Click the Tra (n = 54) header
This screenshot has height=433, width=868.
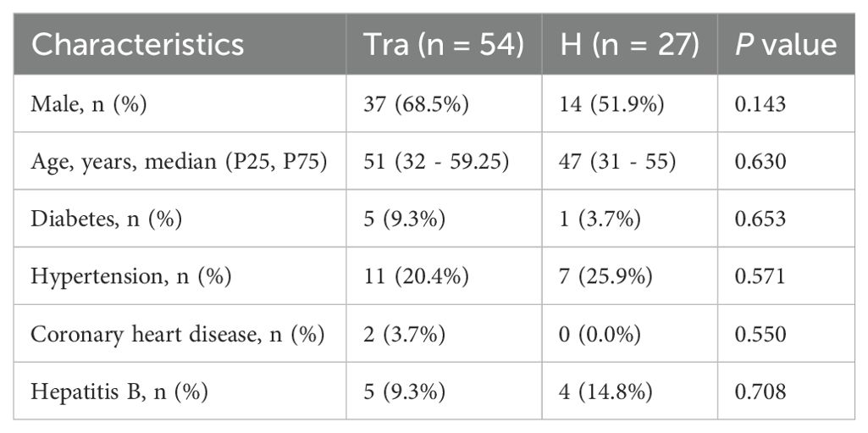coord(443,45)
